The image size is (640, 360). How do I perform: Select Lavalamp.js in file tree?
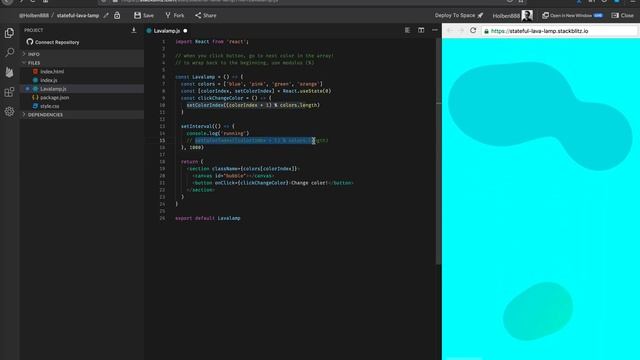(53, 89)
